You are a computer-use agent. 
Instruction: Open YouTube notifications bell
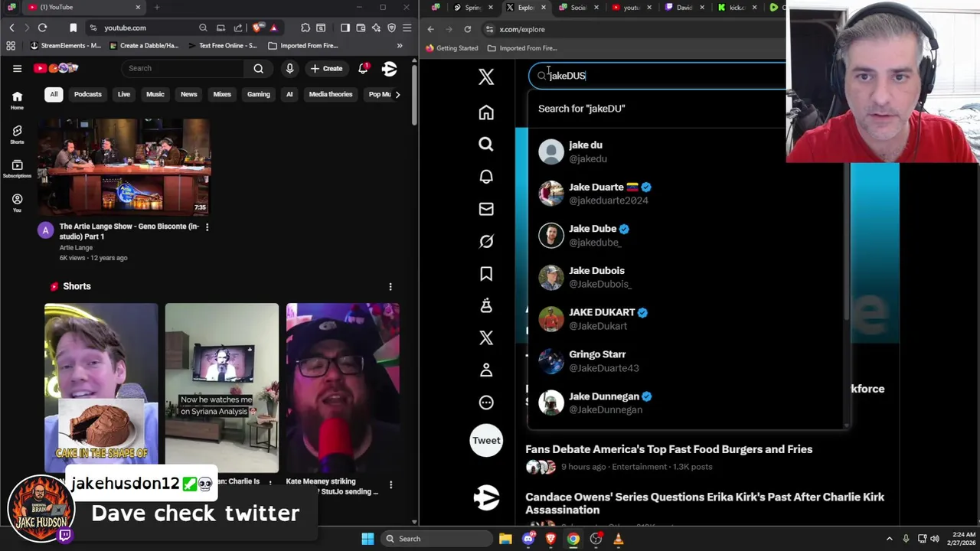364,68
